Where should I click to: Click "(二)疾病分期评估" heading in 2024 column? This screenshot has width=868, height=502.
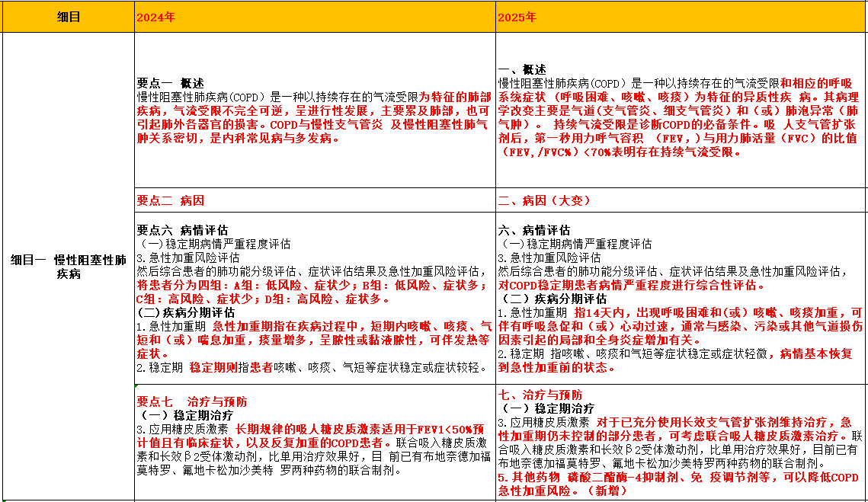(x=185, y=313)
